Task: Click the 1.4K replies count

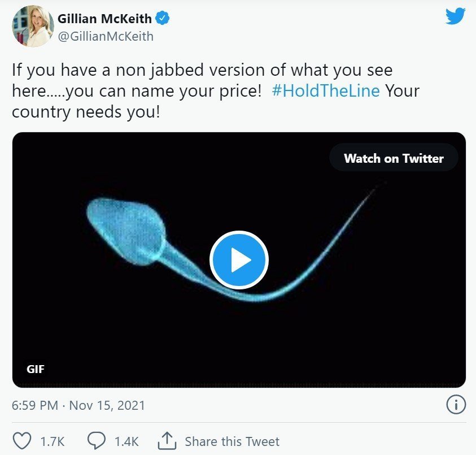Action: point(126,441)
